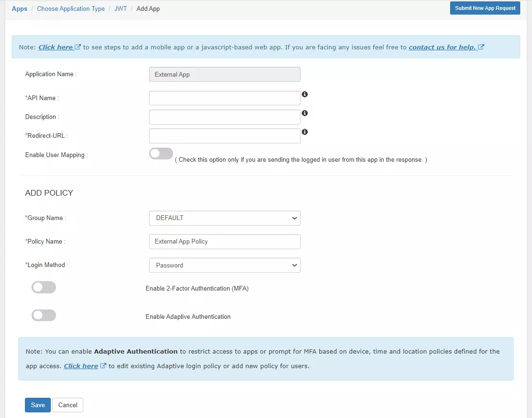The height and width of the screenshot is (418, 532).
Task: Turn on Enable Adaptive Authentication switch
Action: (44, 315)
